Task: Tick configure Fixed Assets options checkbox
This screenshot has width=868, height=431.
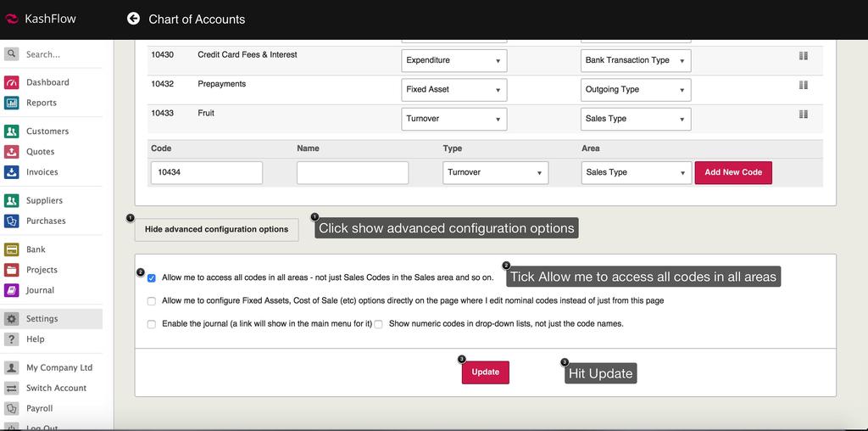Action: click(152, 301)
